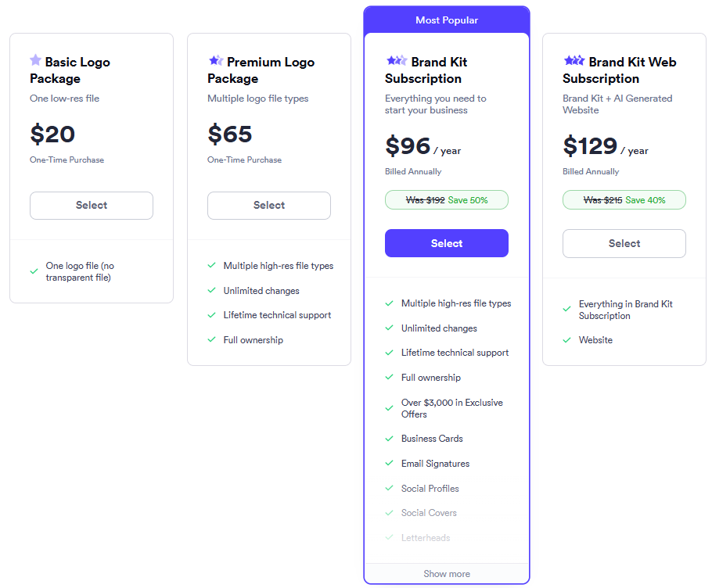
Task: Click the triple star icon on Brand Kit Web Subscription
Action: click(574, 60)
